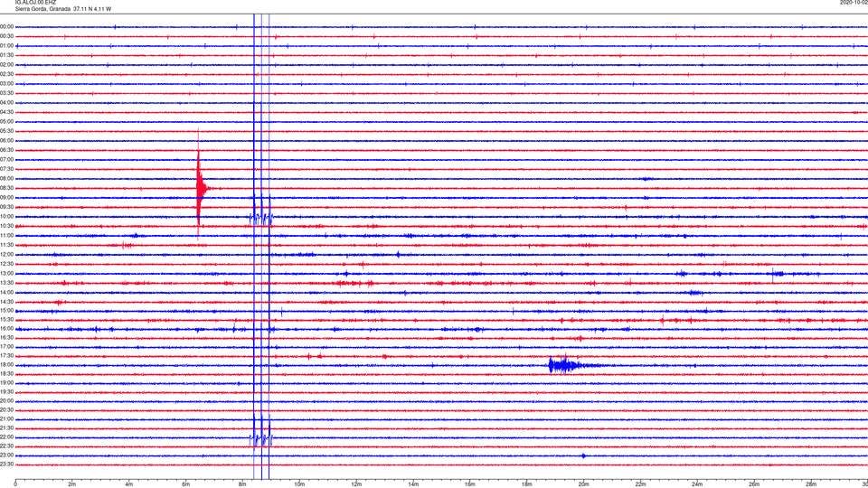868x488 pixels.
Task: Click the 4m axis tick label
Action: point(129,484)
